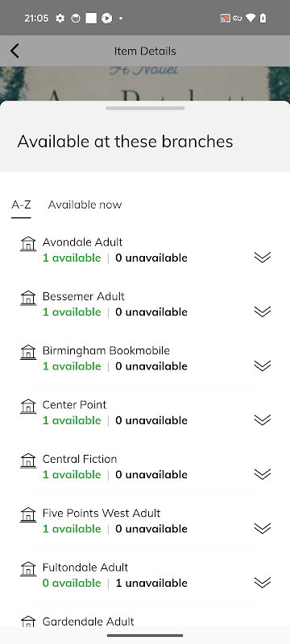Expand Birmingham Bookmobile availability details
The image size is (290, 644).
[x=262, y=365]
